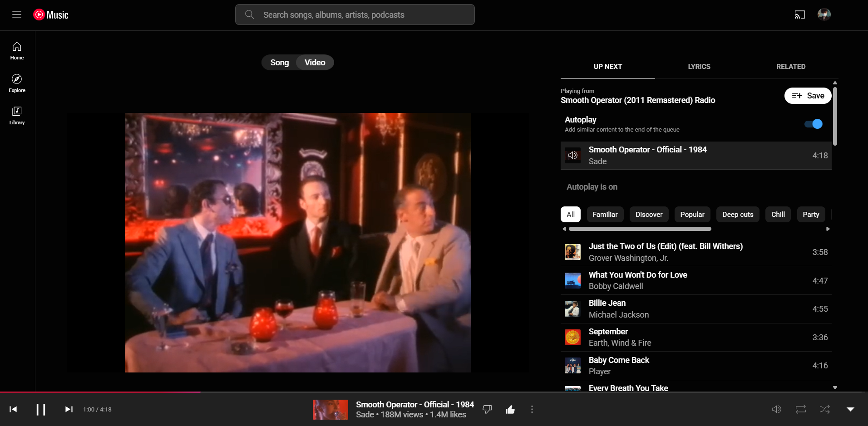Click the YouTube Music logo

pyautogui.click(x=51, y=15)
